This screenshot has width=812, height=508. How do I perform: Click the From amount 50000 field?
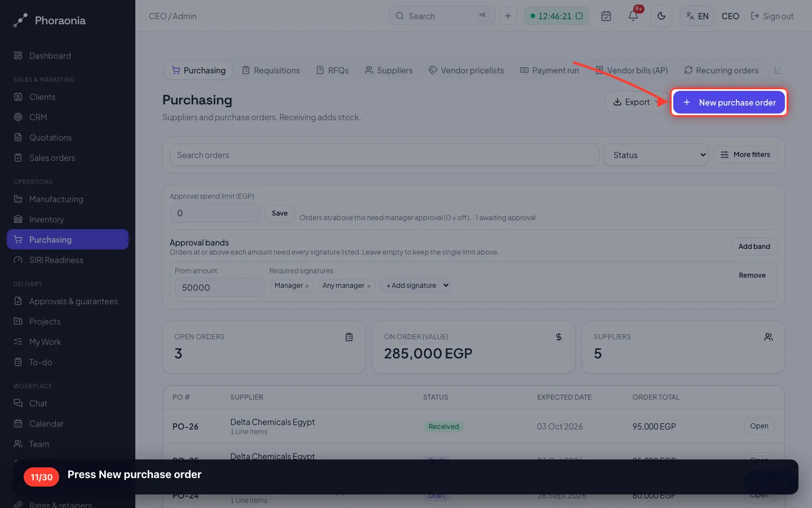(x=219, y=287)
